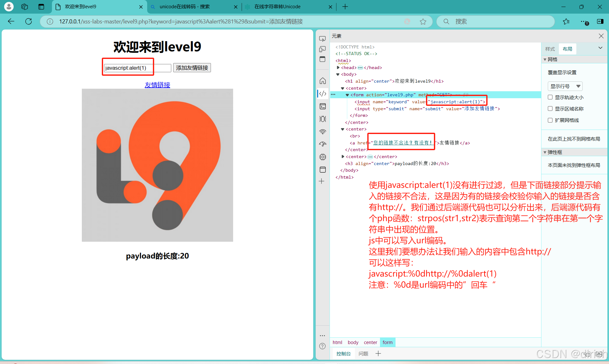
Task: Open the Console panel icon in sidebar
Action: pos(323,106)
